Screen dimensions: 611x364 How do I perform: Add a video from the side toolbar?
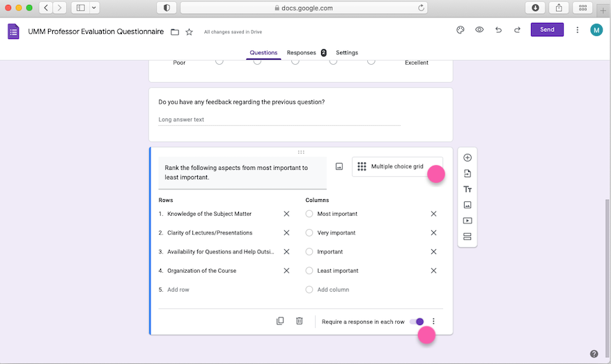click(467, 221)
